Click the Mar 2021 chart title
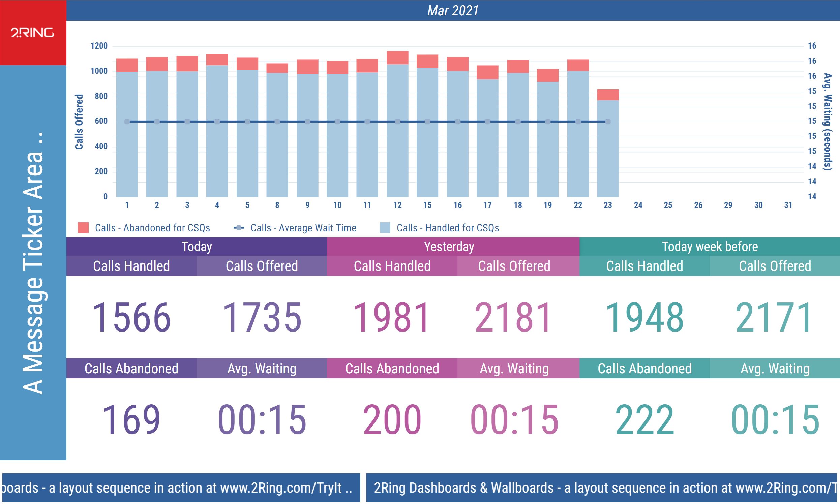Image resolution: width=840 pixels, height=504 pixels. (453, 10)
